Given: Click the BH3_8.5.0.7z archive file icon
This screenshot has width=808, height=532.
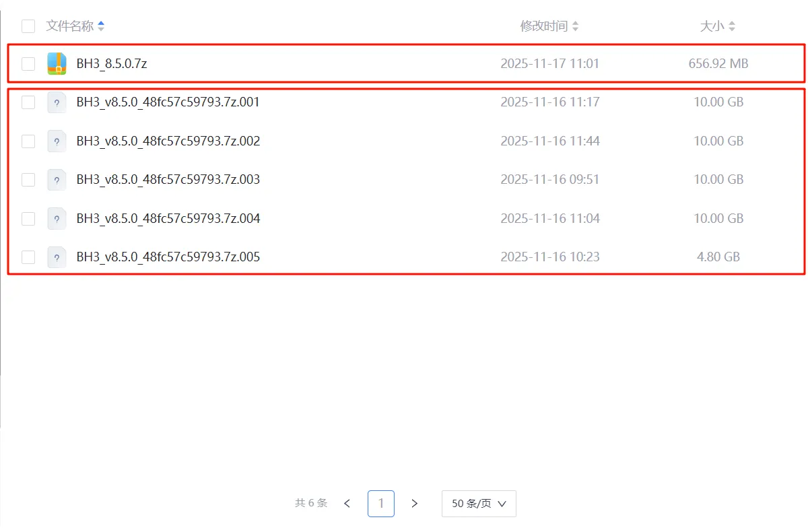Looking at the screenshot, I should coord(57,64).
